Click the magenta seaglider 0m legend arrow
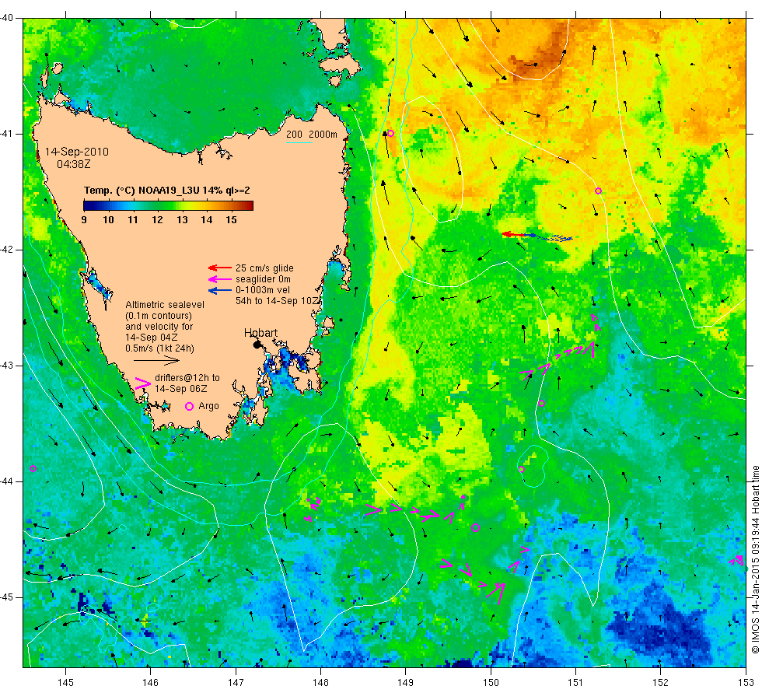 tap(219, 279)
